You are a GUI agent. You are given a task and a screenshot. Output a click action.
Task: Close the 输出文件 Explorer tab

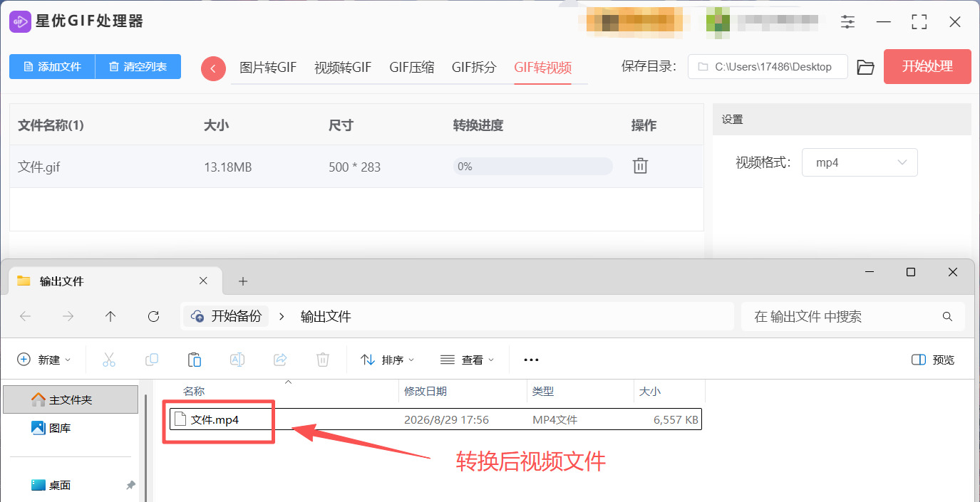pyautogui.click(x=203, y=281)
